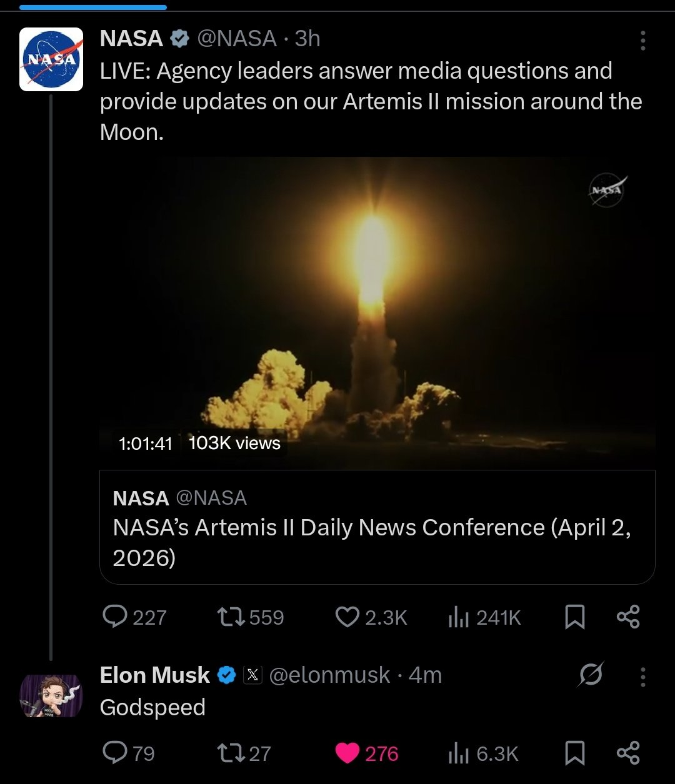675x784 pixels.
Task: Like NASA's Artemis II post
Action: pos(347,617)
